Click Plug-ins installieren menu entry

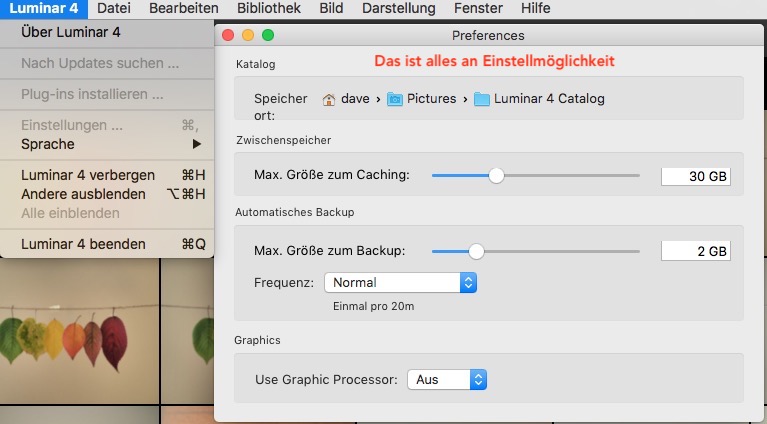click(107, 94)
